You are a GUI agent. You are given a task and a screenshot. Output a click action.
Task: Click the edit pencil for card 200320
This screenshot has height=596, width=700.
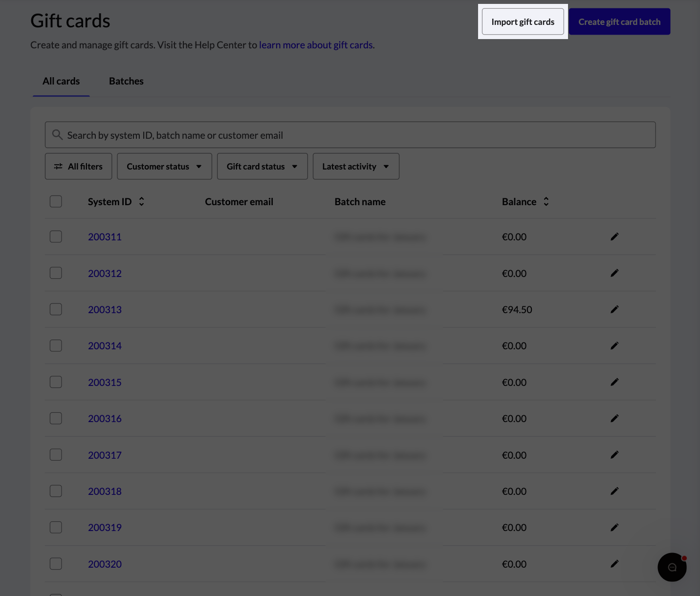tap(614, 564)
